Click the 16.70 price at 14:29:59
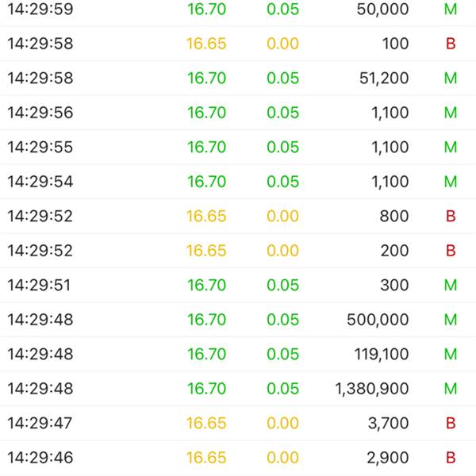 point(206,10)
